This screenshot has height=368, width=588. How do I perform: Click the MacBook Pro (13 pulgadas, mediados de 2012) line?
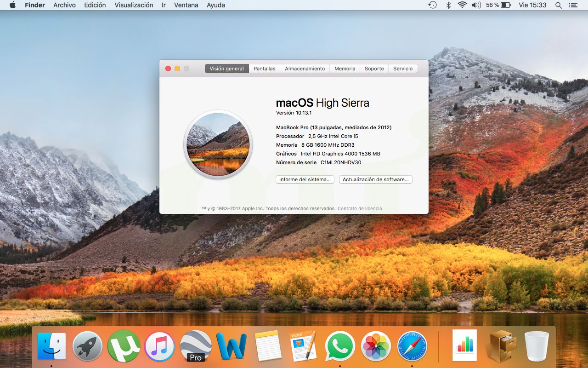pos(334,127)
